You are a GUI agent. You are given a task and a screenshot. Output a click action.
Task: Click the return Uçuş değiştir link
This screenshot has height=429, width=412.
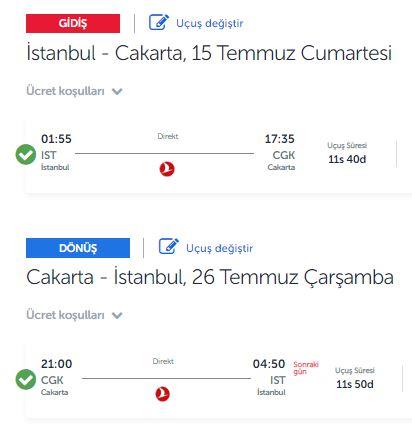coord(220,248)
